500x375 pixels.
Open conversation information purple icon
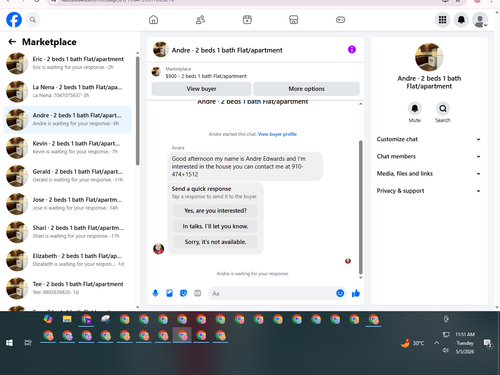pos(352,50)
